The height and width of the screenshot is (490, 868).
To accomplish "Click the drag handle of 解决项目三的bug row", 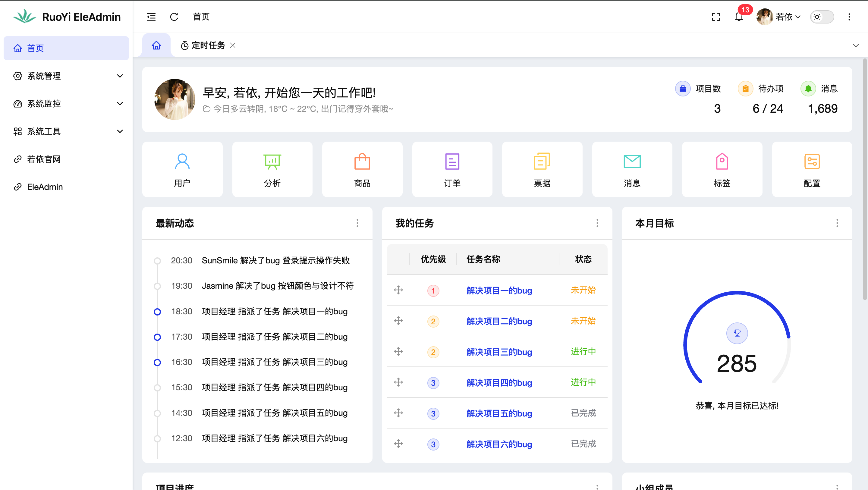I will pyautogui.click(x=398, y=351).
